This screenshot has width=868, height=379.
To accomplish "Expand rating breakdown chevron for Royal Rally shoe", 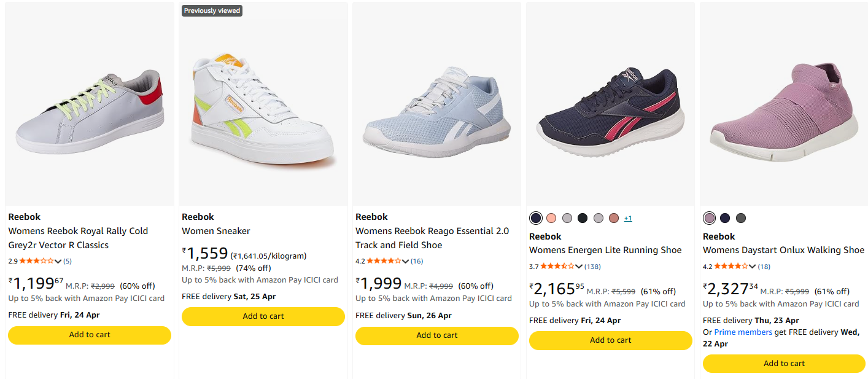I will point(58,262).
